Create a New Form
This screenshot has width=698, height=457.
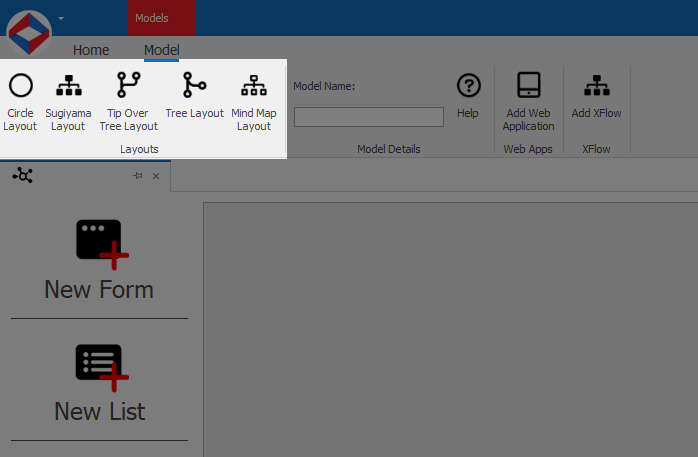coord(99,261)
